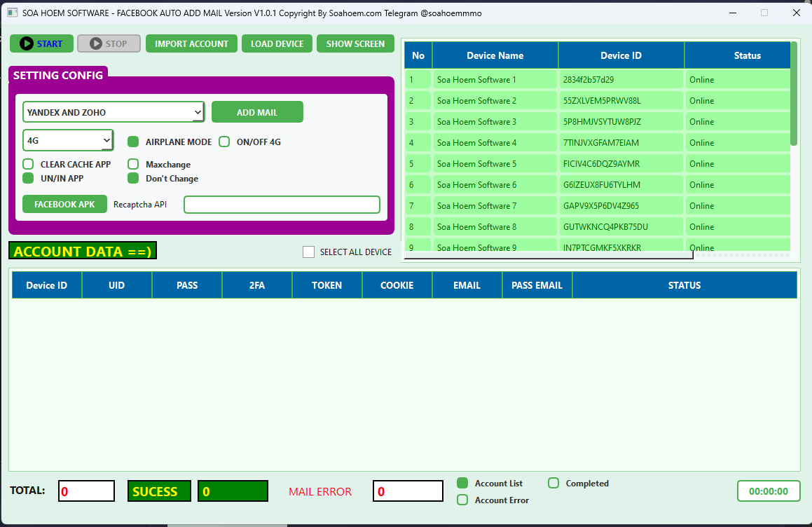Viewport: 812px width, 527px height.
Task: Select row Soa Hoem Software 8
Action: tap(598, 226)
